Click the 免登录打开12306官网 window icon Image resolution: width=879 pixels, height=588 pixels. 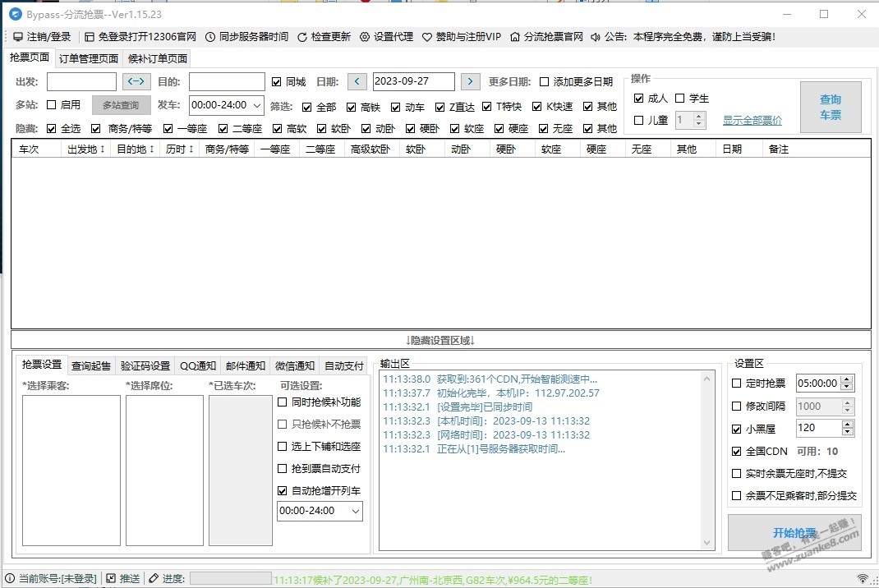(x=90, y=37)
